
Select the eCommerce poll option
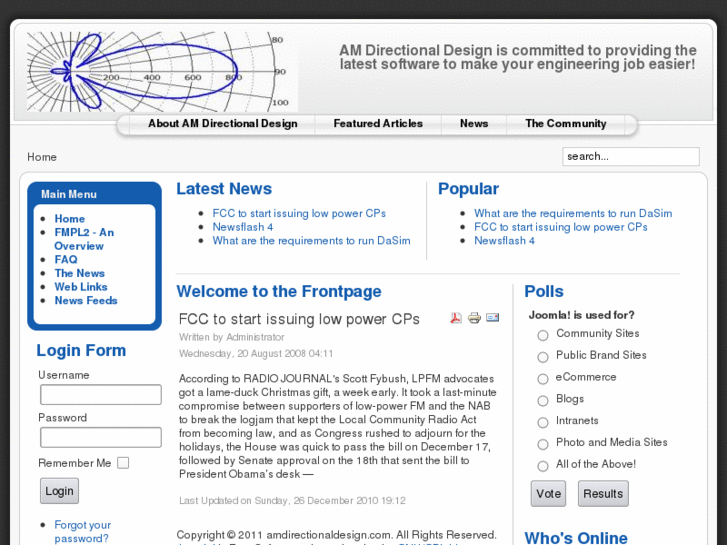[x=542, y=378]
